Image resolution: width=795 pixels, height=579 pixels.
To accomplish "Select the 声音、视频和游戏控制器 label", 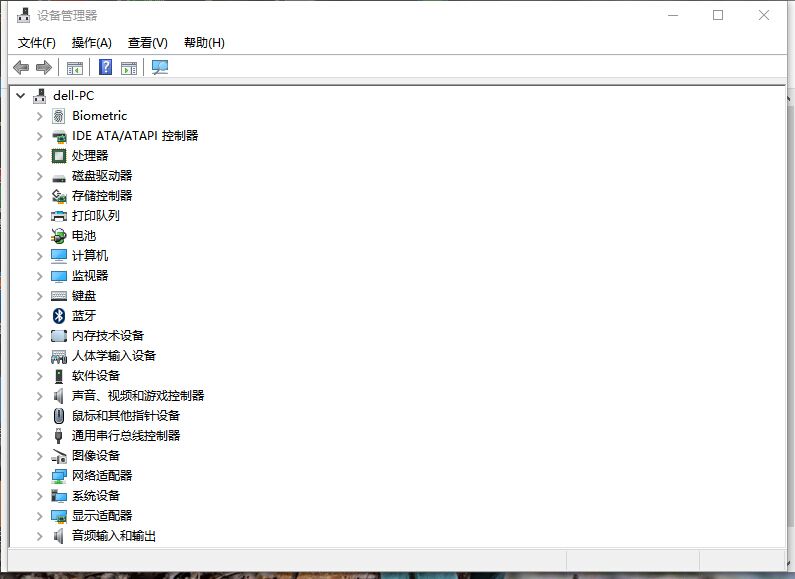I will (x=138, y=395).
